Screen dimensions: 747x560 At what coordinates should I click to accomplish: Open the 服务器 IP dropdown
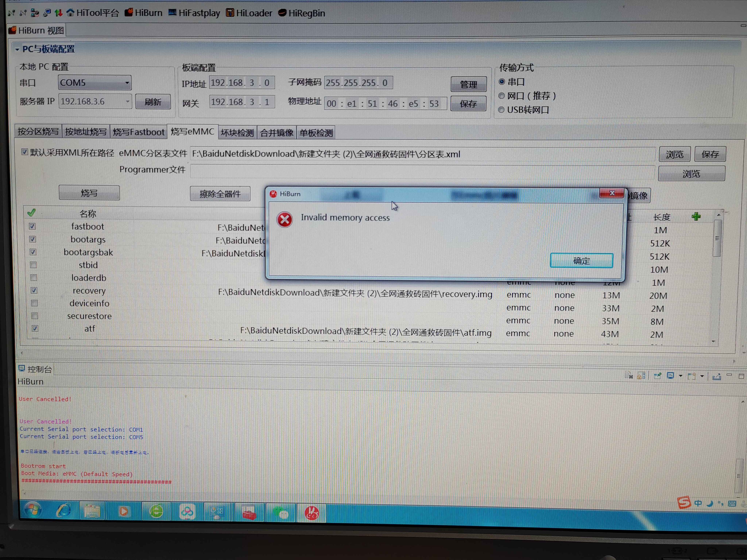pos(95,101)
